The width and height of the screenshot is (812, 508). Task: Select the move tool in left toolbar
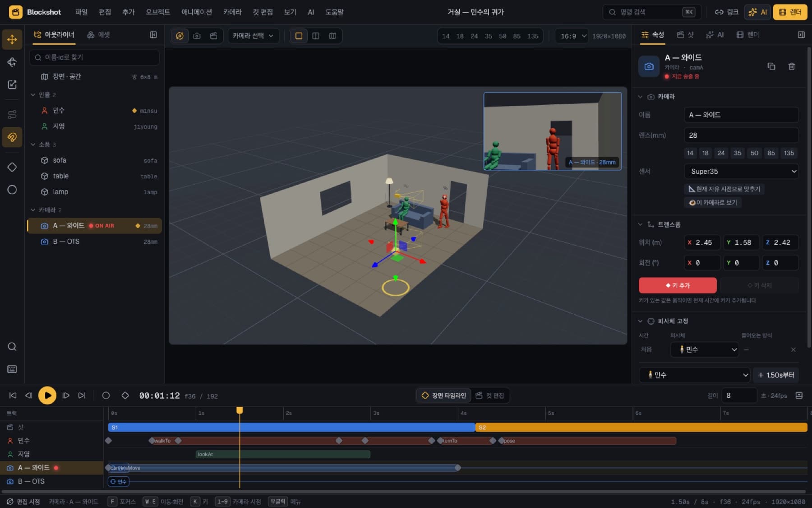[12, 39]
